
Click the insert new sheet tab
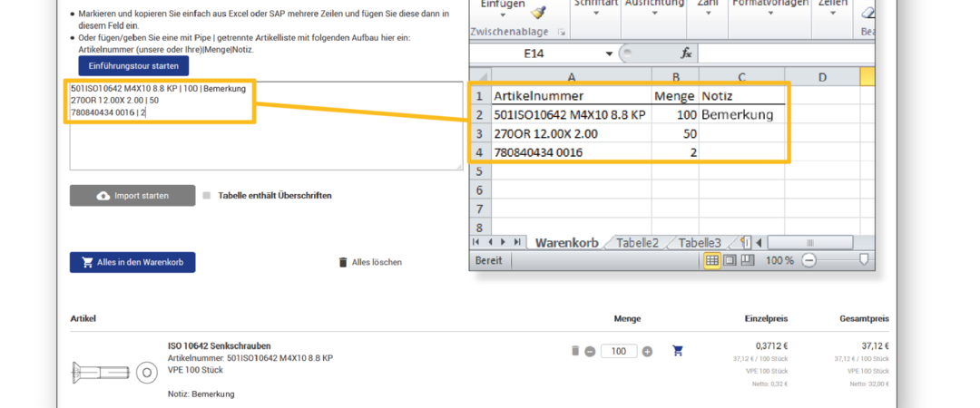point(746,242)
